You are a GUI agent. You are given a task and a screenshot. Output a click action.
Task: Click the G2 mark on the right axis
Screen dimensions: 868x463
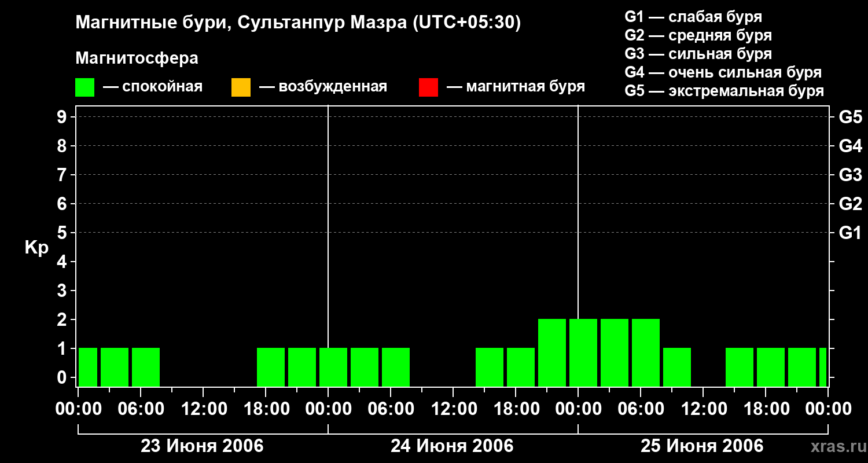tap(851, 204)
